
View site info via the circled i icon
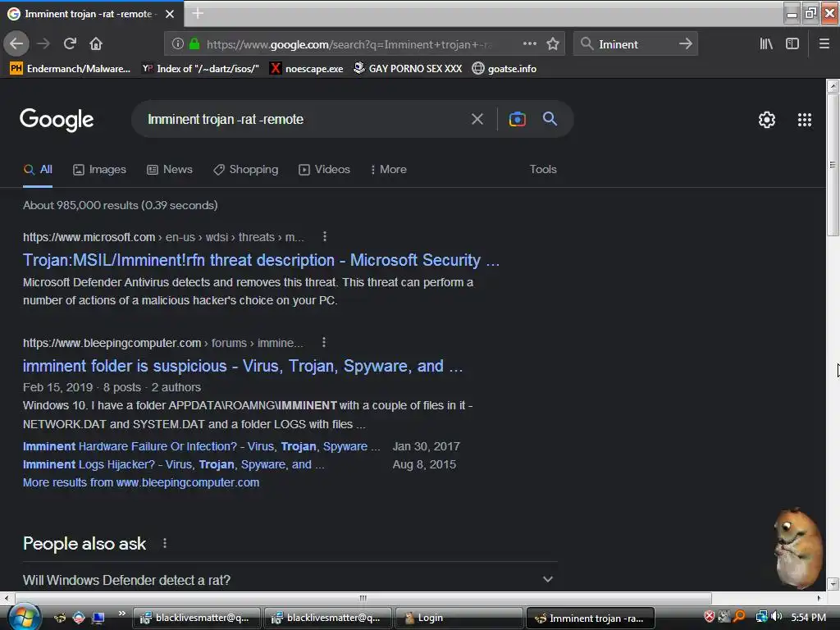[178, 44]
